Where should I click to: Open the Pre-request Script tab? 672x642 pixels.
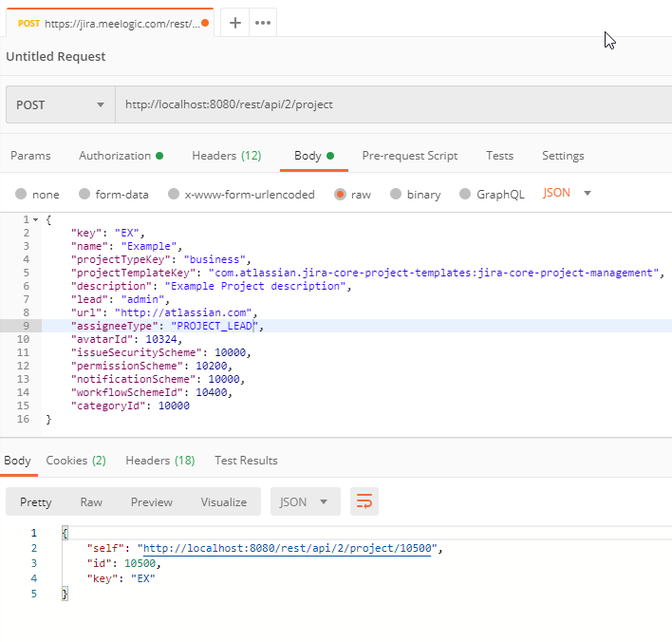(x=409, y=155)
